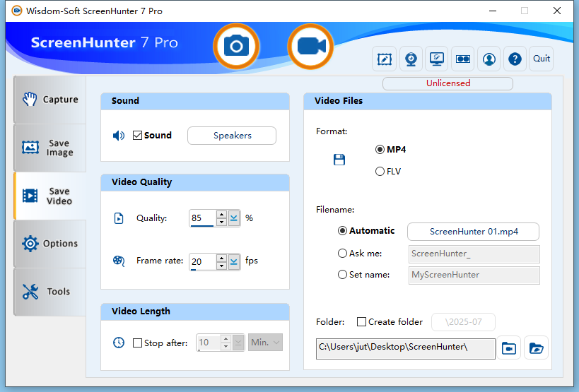Click the monitor screen drawing icon
The width and height of the screenshot is (579, 392).
tap(437, 59)
